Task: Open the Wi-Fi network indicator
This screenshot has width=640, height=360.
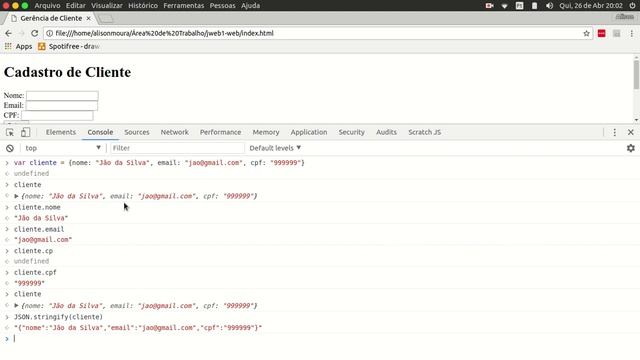Action: point(504,6)
